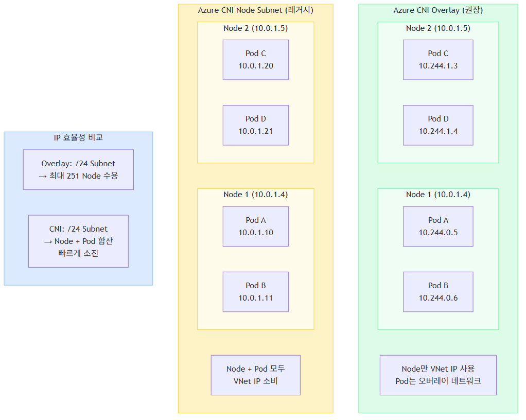Click the 'Node만 VNet IP 사용' box

tap(438, 375)
